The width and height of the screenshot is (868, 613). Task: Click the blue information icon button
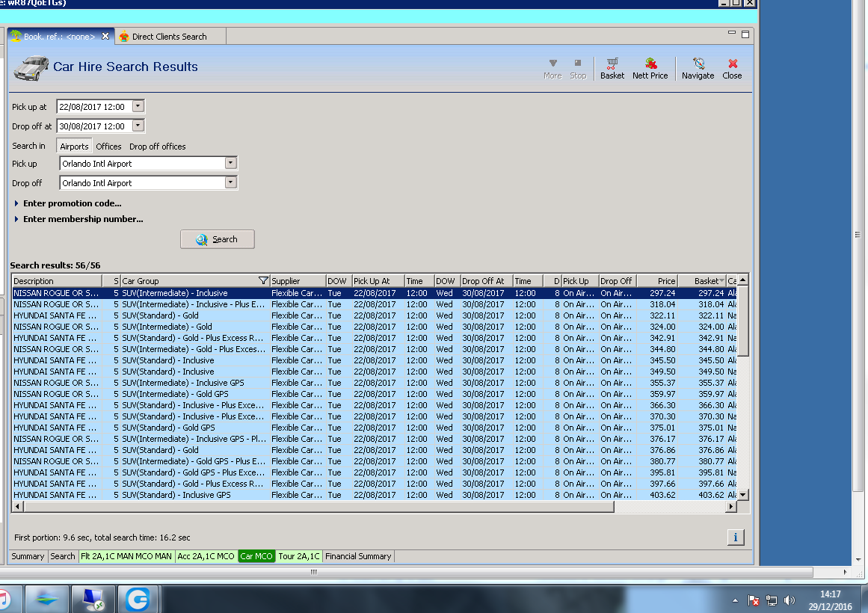point(735,537)
